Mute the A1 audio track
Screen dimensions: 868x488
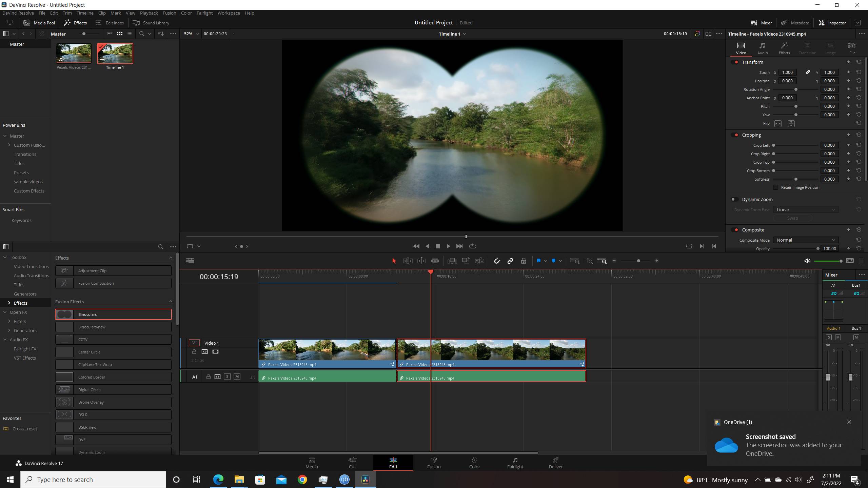coord(237,377)
